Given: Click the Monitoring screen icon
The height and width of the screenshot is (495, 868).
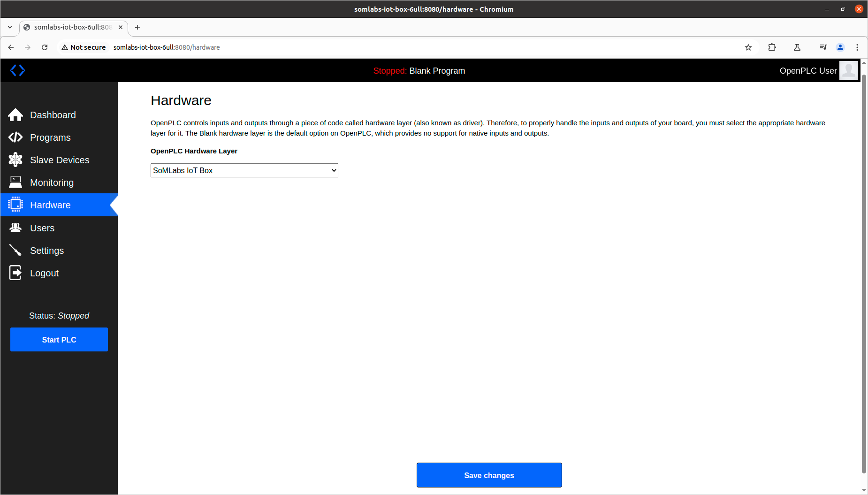Looking at the screenshot, I should click(x=15, y=182).
